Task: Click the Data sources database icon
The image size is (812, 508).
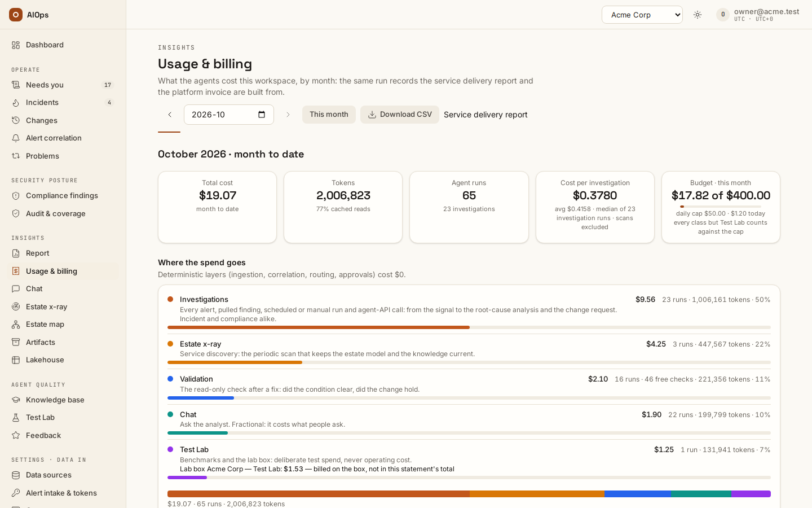Action: (x=16, y=475)
